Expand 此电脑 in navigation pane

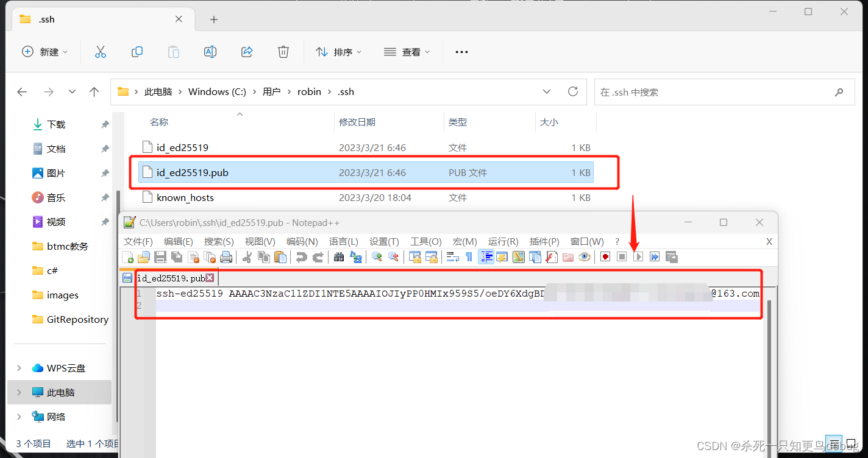pyautogui.click(x=19, y=392)
